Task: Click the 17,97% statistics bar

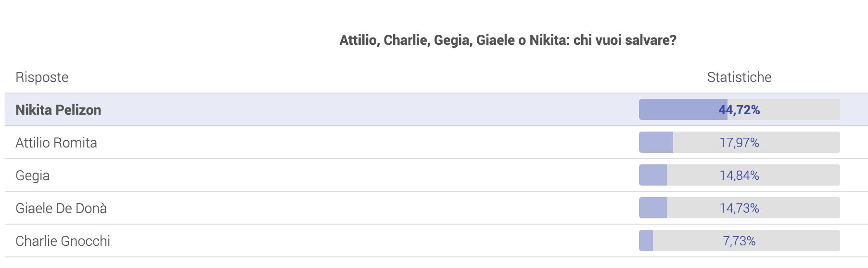Action: pos(739,142)
